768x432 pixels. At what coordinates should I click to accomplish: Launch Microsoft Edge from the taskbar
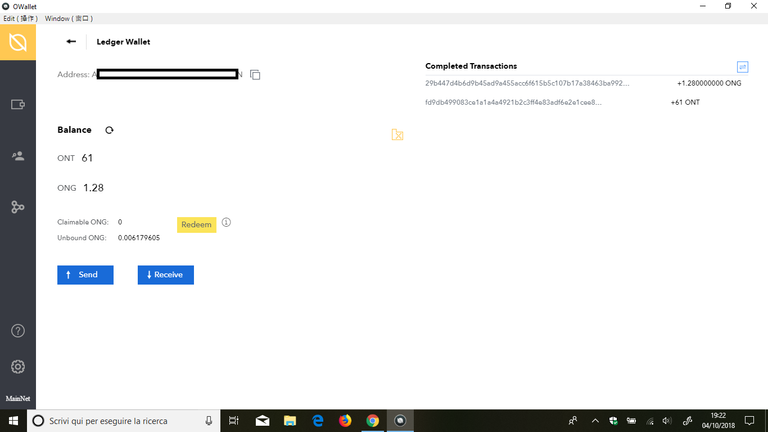317,421
